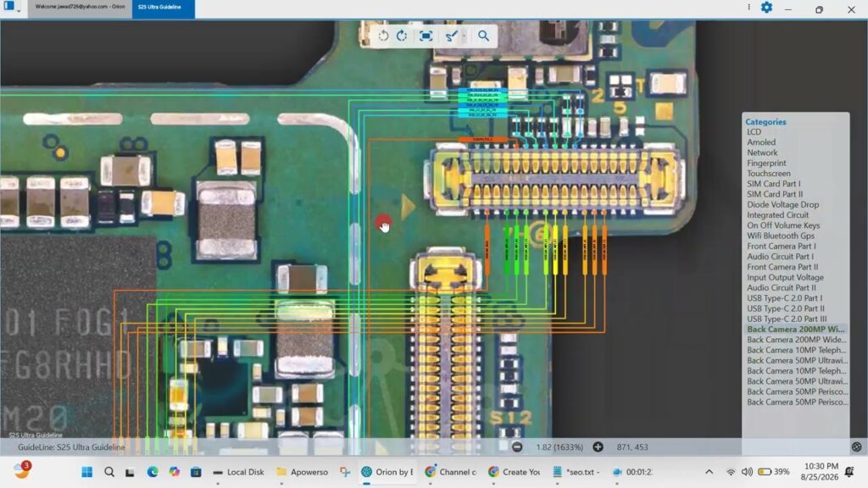This screenshot has width=868, height=488.
Task: Open Microsoft Store from taskbar
Action: point(196,472)
